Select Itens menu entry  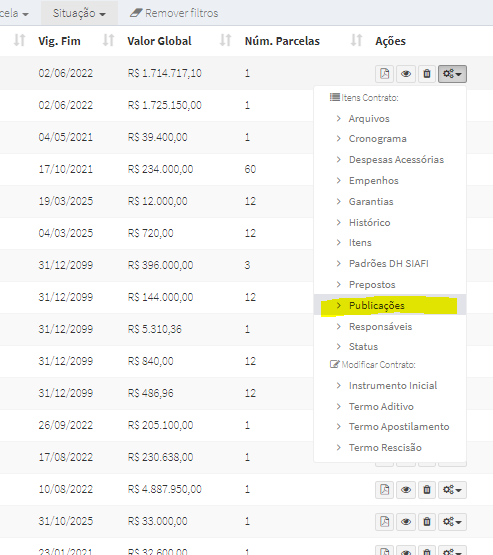360,243
